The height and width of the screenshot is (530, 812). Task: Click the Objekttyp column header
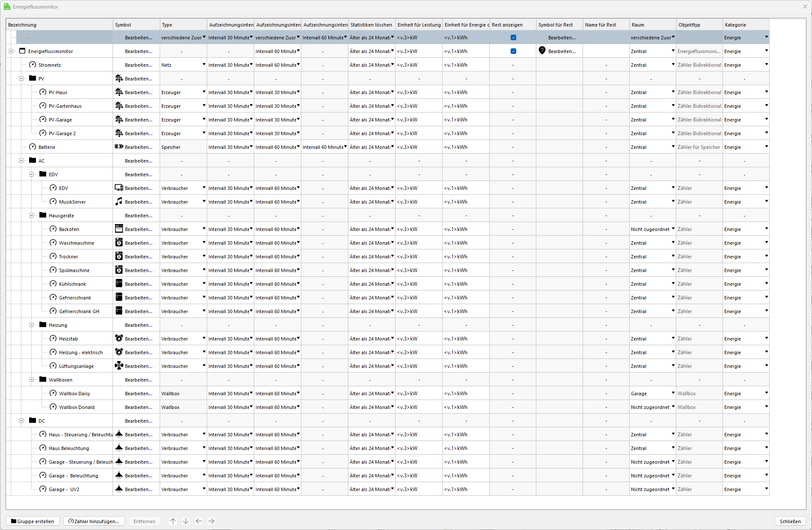coord(699,25)
